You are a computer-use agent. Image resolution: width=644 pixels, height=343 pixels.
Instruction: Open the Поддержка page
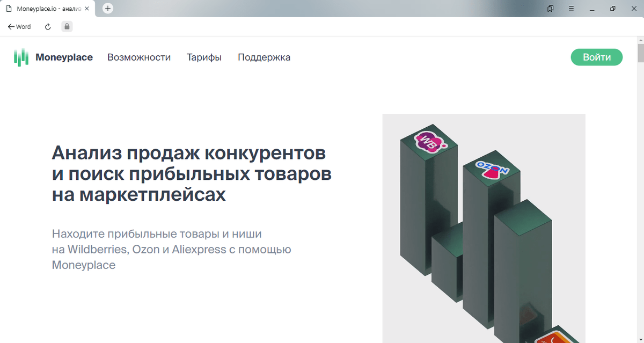click(x=264, y=57)
